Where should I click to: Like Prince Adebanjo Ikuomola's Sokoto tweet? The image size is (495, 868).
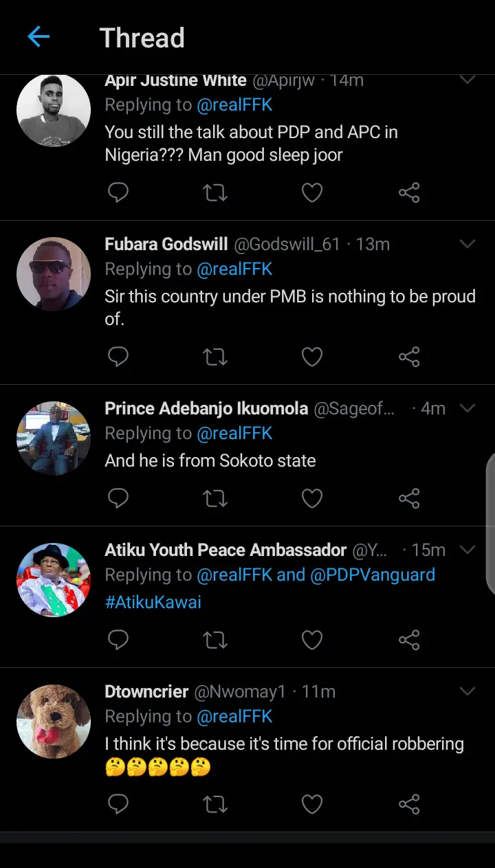tap(312, 499)
